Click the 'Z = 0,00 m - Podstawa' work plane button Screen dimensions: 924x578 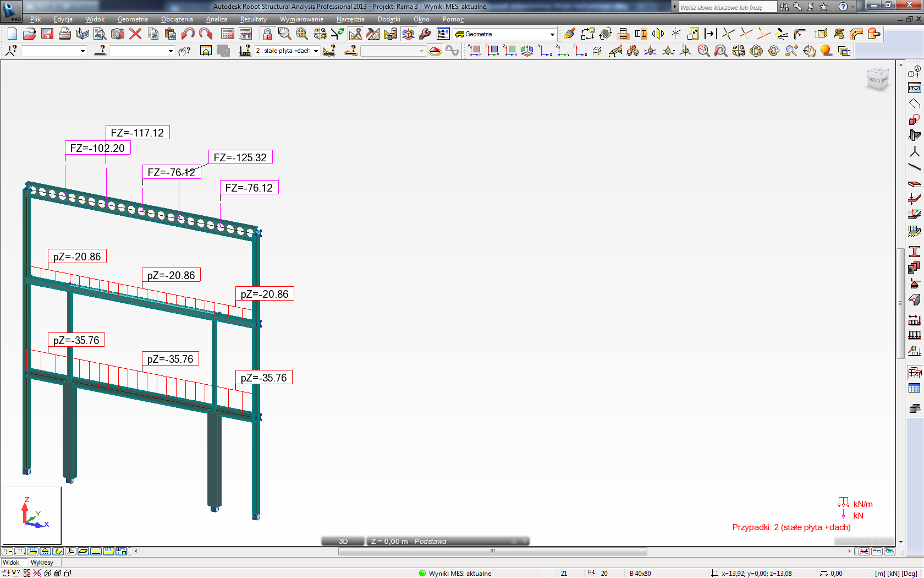coord(448,542)
